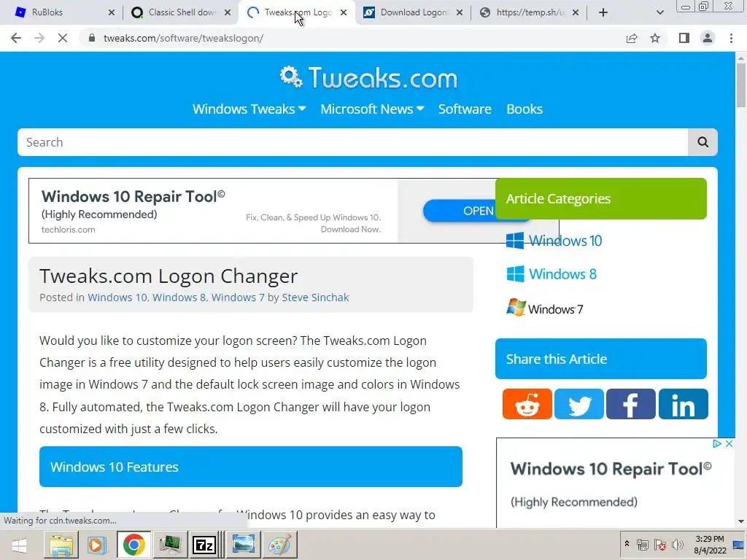Viewport: 747px width, 560px height.
Task: Open a new tab with plus button
Action: point(603,12)
